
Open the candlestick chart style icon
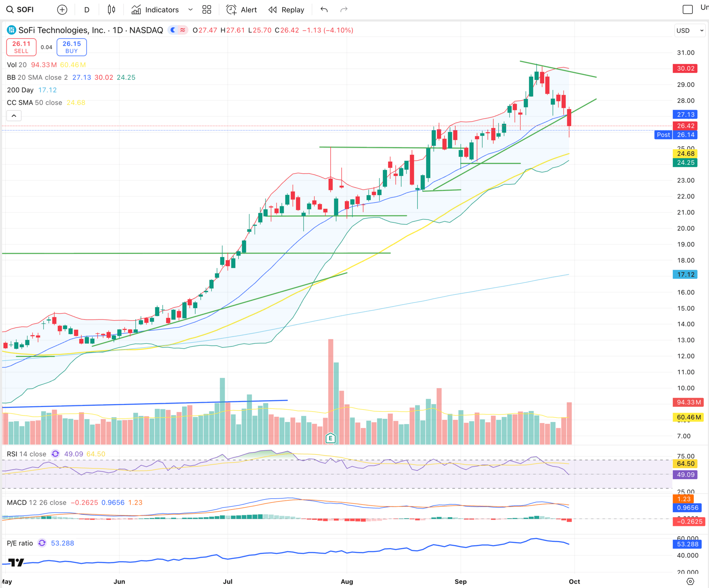coord(112,10)
